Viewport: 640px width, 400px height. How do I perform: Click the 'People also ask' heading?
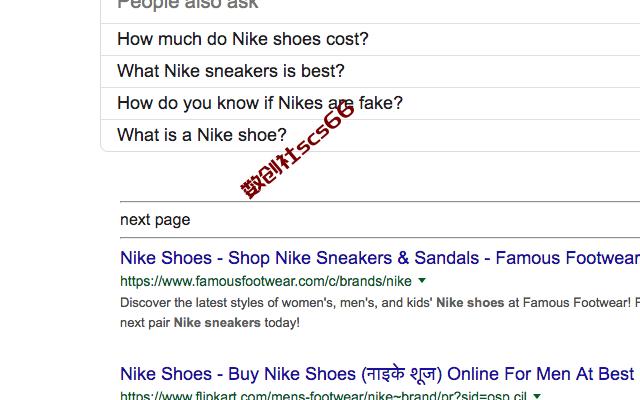(x=188, y=4)
